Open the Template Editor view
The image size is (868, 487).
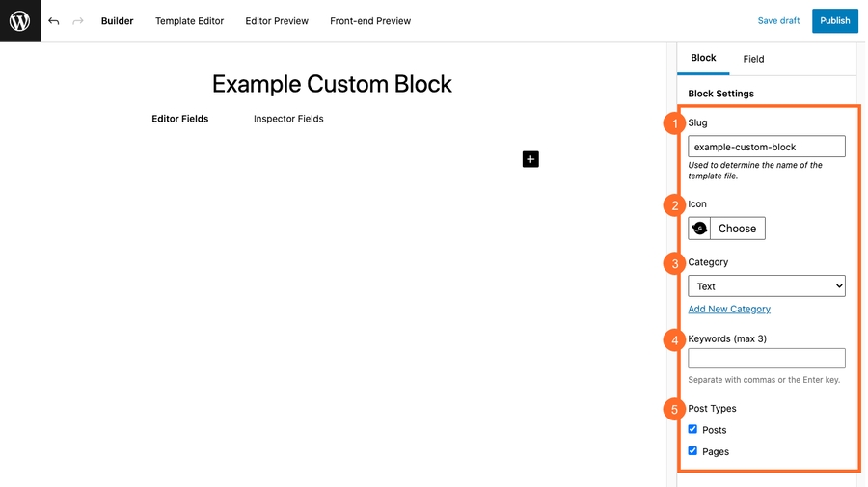click(x=189, y=21)
